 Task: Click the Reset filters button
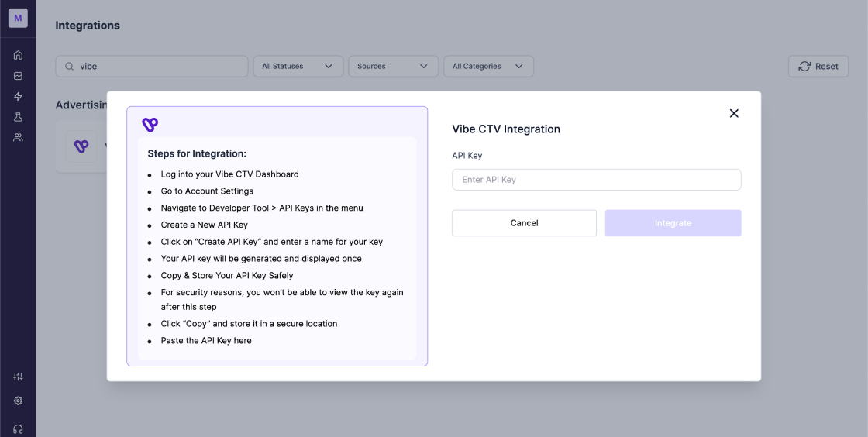[818, 67]
